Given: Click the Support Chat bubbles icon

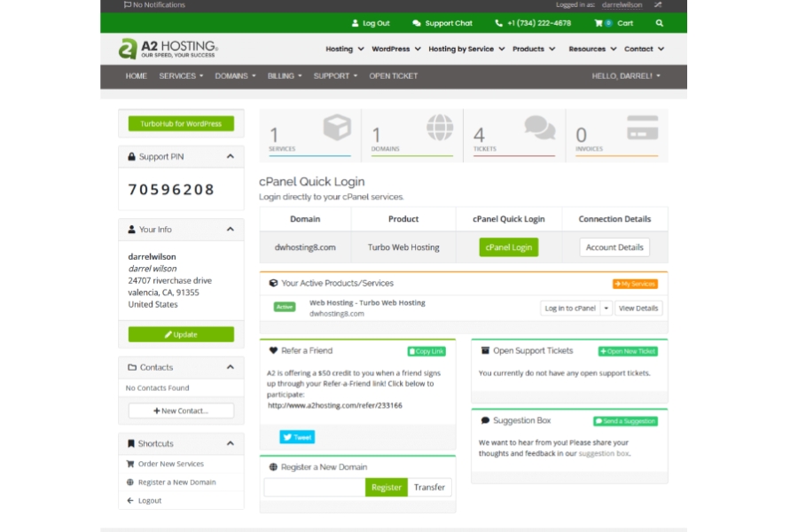Looking at the screenshot, I should click(417, 23).
